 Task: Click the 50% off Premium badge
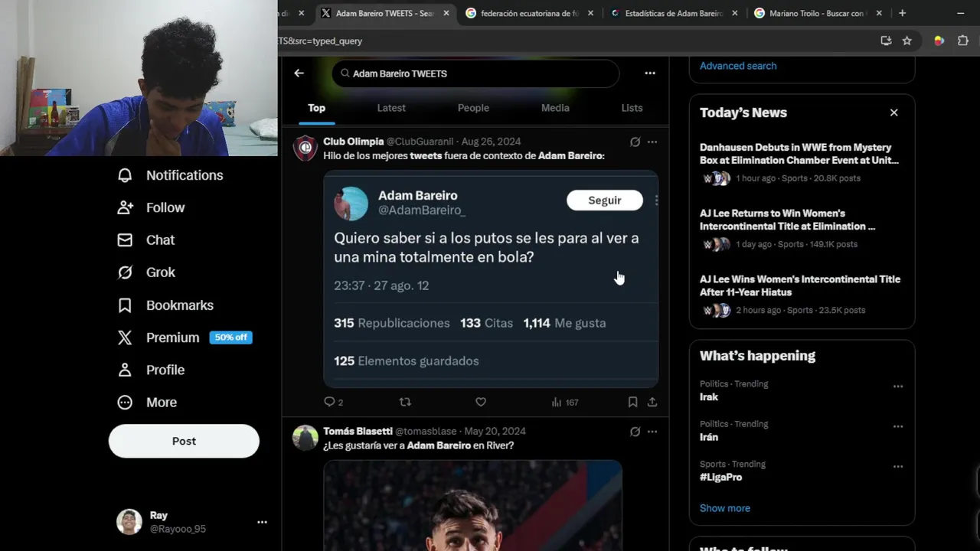tap(230, 337)
